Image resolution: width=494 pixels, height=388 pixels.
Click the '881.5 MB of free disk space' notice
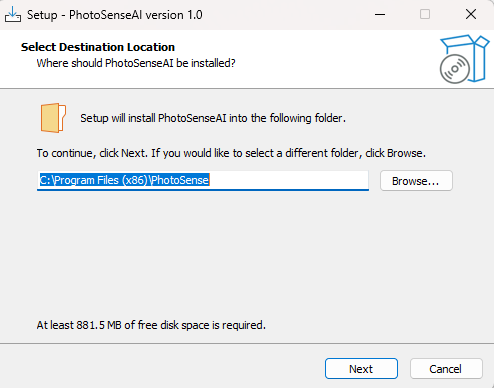(151, 325)
